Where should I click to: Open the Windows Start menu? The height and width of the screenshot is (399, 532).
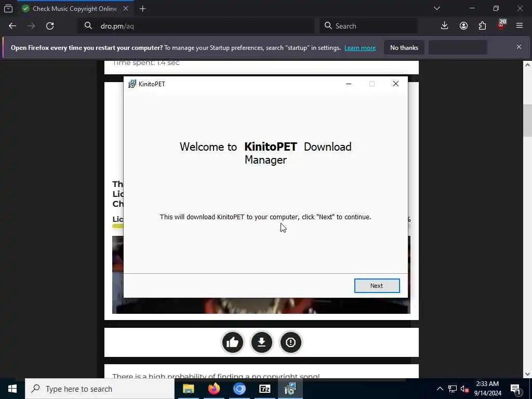12,389
